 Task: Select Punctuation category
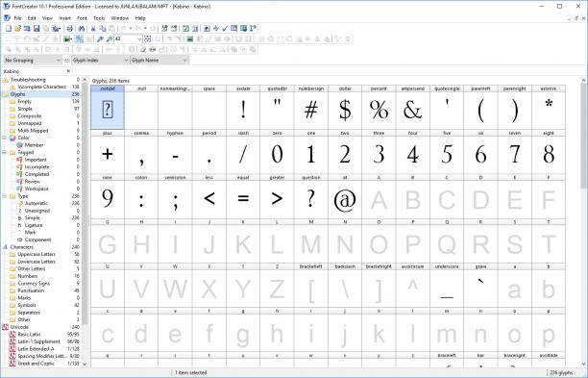click(x=31, y=290)
